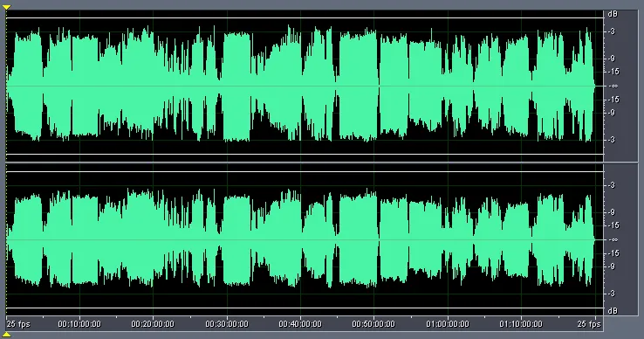
Task: Click the -∞ label of the lower channel scale
Action: 613,240
